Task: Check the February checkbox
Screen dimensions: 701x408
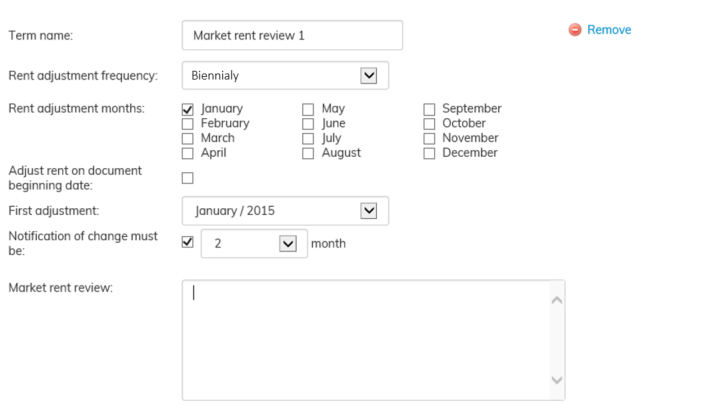Action: 188,124
